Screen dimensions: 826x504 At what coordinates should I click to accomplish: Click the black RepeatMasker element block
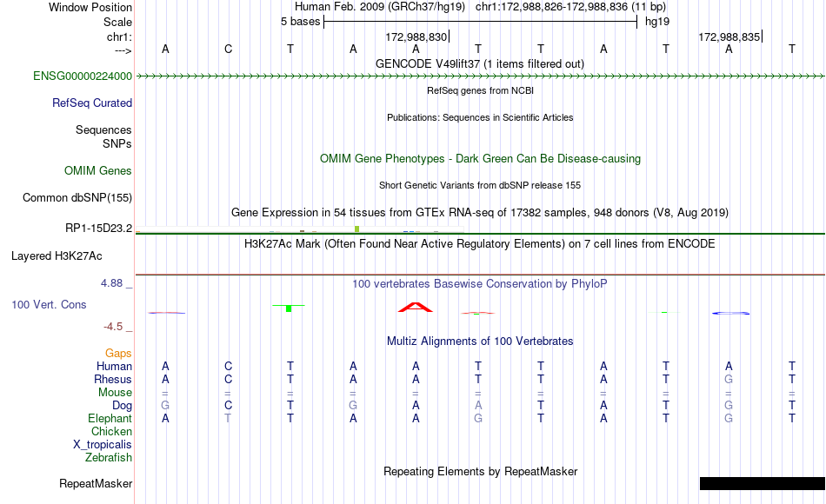763,483
